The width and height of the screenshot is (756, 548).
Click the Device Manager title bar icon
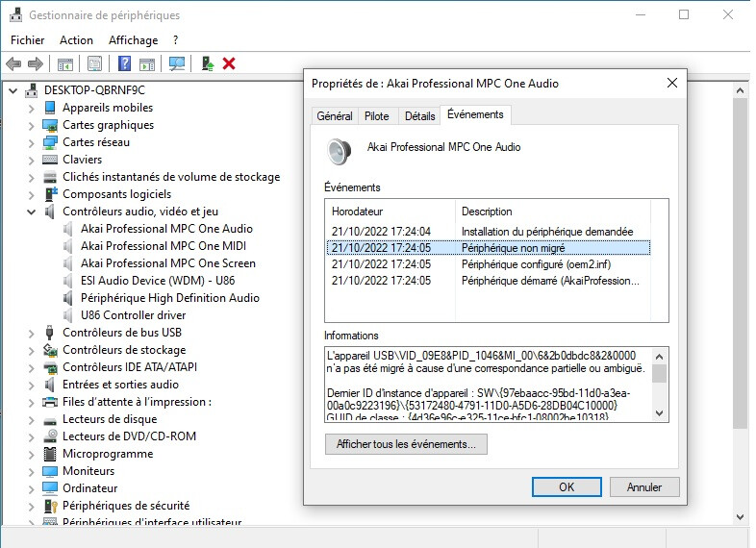point(16,15)
